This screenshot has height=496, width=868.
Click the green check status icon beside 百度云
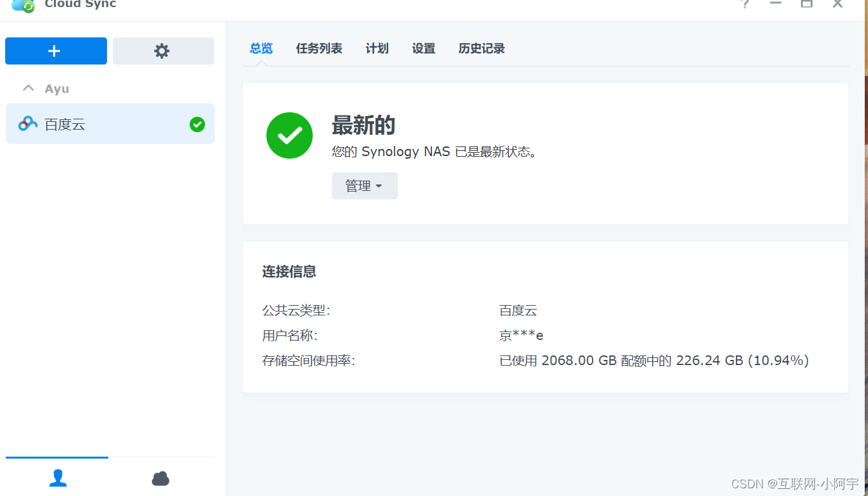(x=197, y=124)
